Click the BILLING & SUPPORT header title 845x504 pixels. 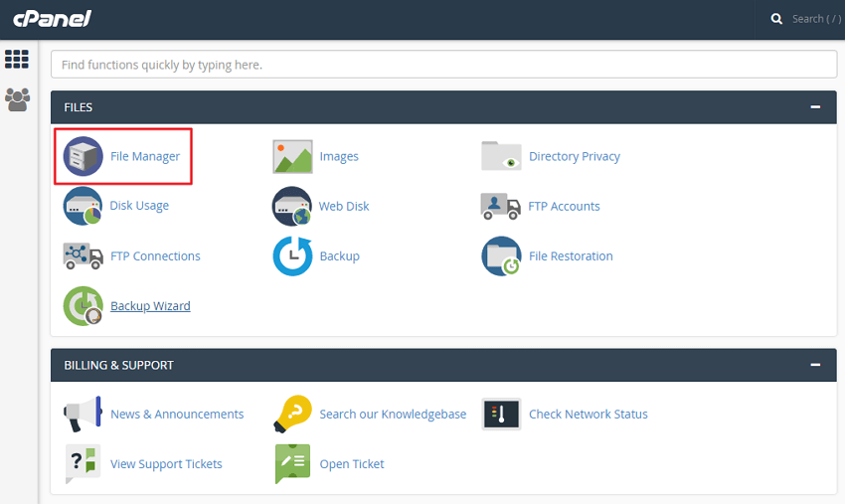(118, 365)
